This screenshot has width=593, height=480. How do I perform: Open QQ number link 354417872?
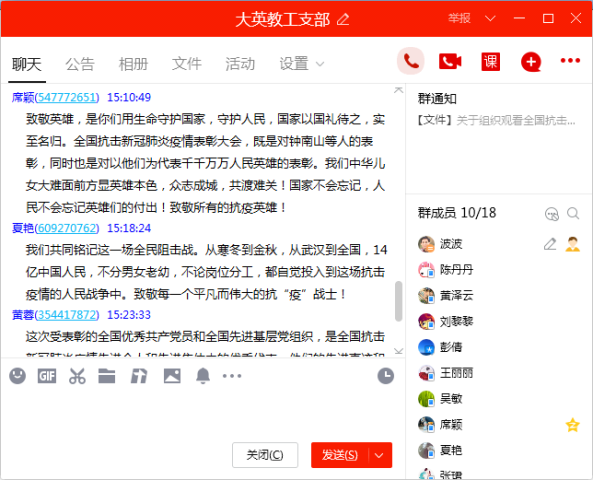(x=67, y=315)
